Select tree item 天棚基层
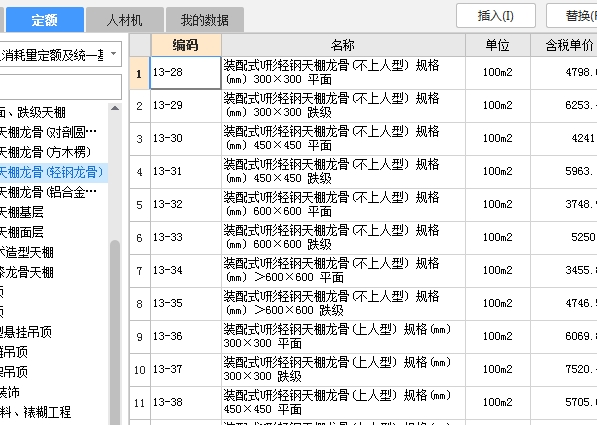This screenshot has height=425, width=597. pos(21,212)
